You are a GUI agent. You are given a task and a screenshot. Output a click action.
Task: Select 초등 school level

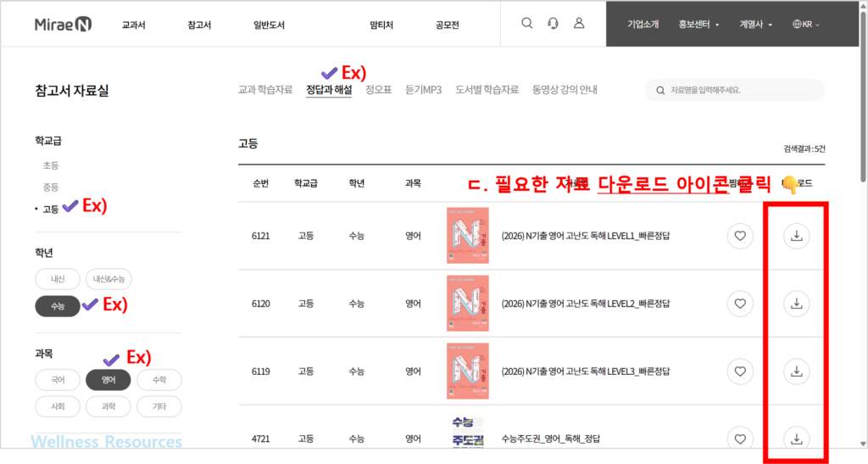pyautogui.click(x=50, y=165)
